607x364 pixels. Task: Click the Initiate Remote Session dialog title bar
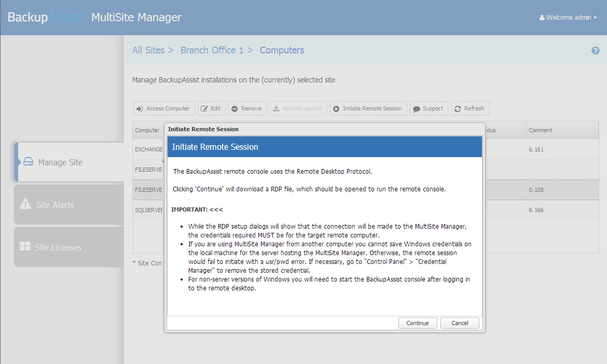pos(325,129)
